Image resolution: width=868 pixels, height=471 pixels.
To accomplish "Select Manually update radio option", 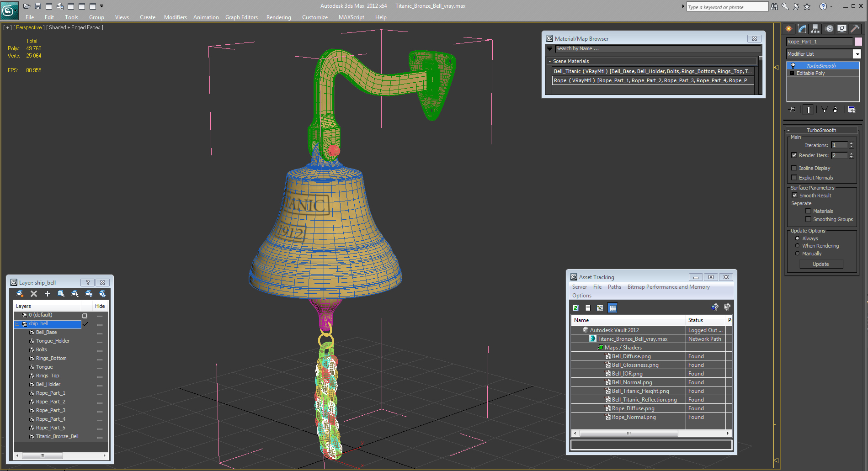I will (x=798, y=254).
